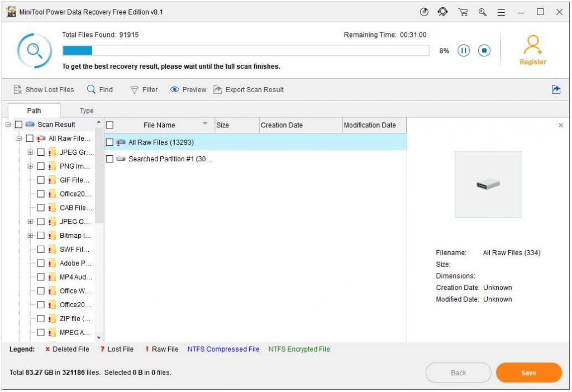572x392 pixels.
Task: Click the Back button
Action: [x=458, y=372]
